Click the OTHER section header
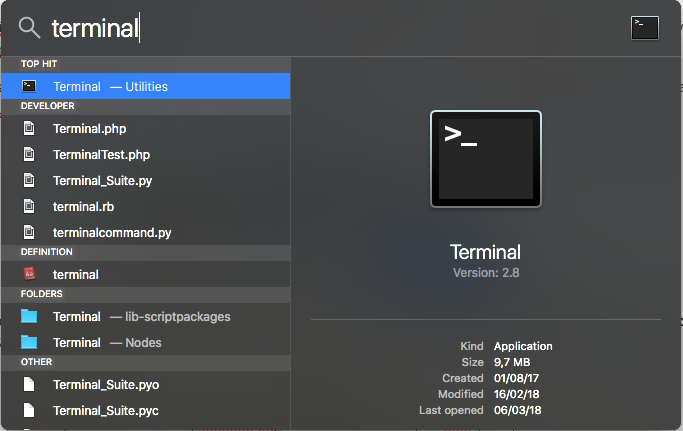 coord(36,362)
